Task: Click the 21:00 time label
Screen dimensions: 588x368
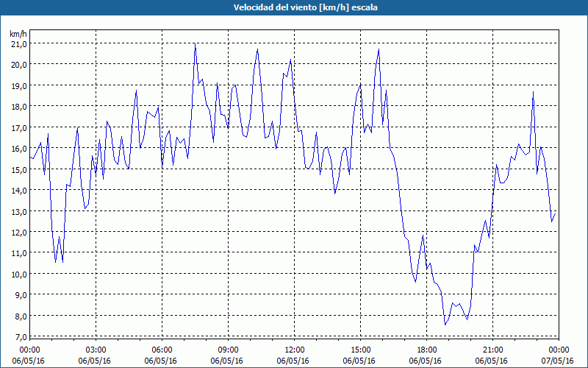Action: click(492, 350)
